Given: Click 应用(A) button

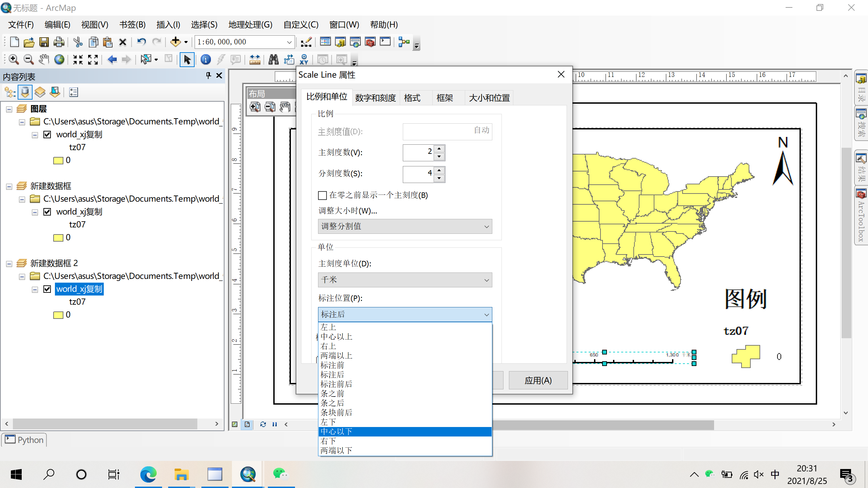Looking at the screenshot, I should click(538, 380).
